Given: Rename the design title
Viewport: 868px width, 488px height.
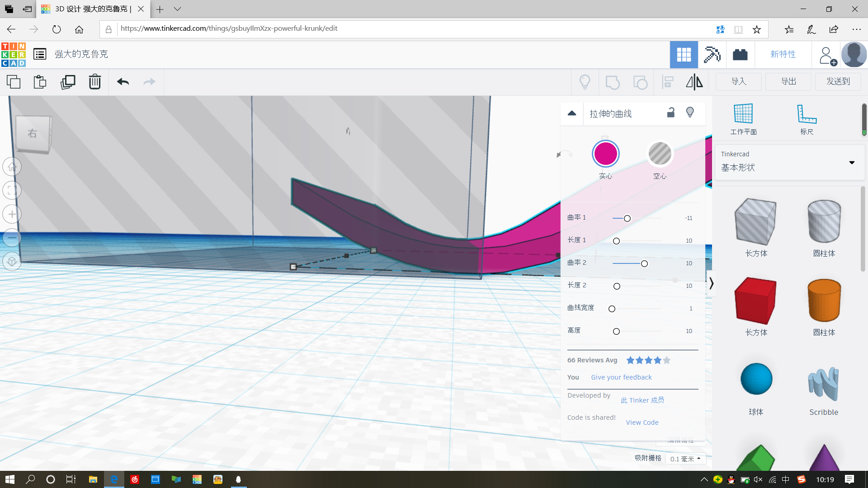Looking at the screenshot, I should 81,54.
